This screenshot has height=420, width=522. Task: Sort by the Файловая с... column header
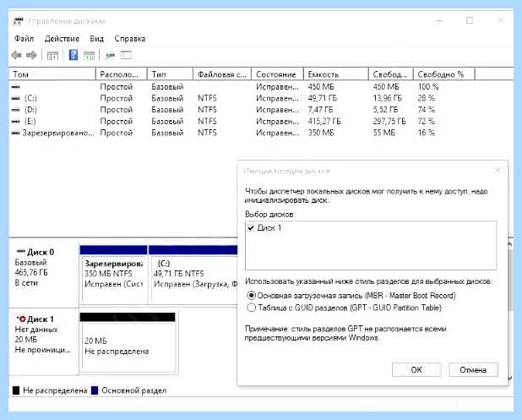(222, 74)
